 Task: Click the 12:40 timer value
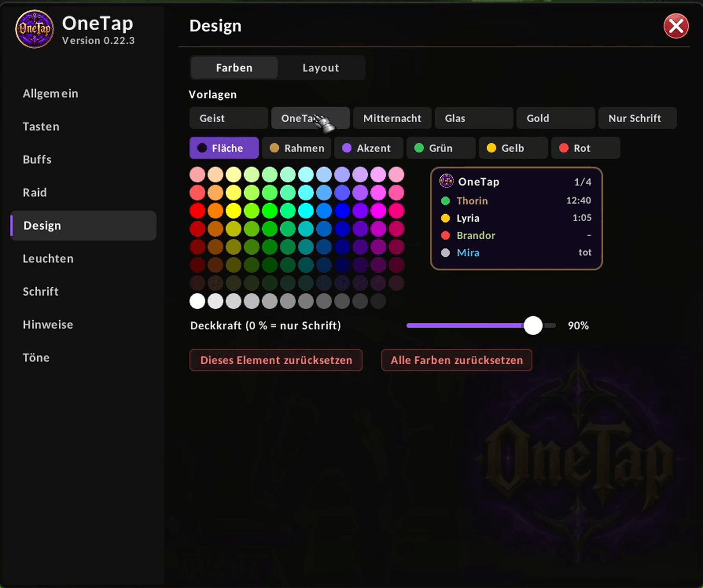[x=578, y=200]
